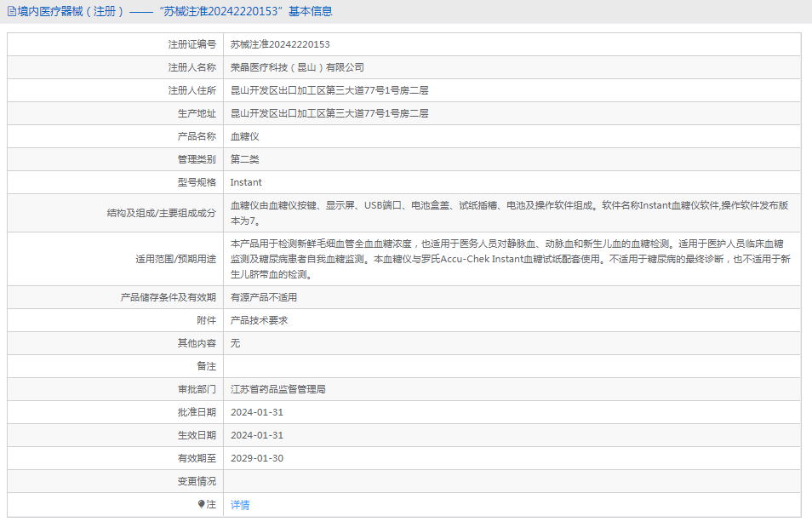Click the 审批部门 label
Viewport: 812px width, 522px height.
coord(197,389)
